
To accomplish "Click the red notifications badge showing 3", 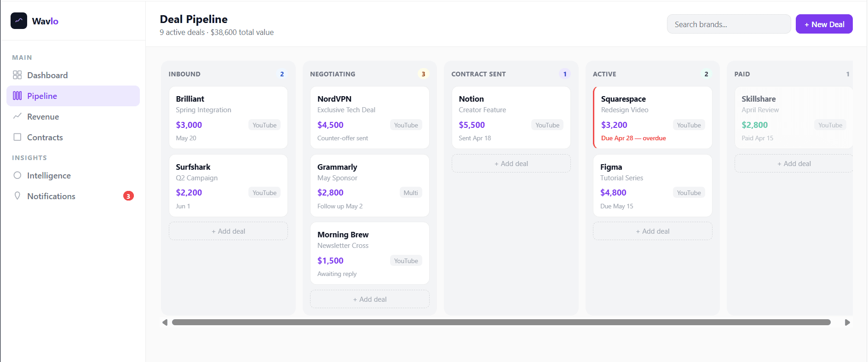I will click(x=128, y=196).
